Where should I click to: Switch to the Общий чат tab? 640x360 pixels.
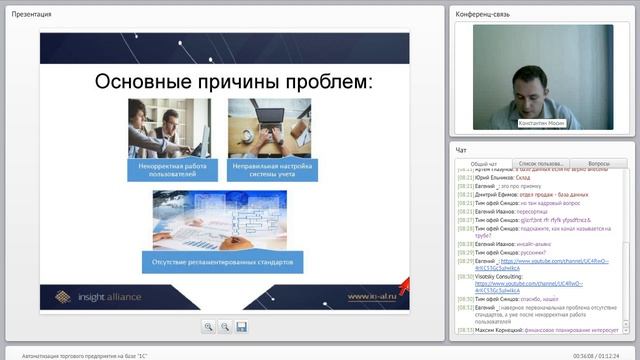pyautogui.click(x=484, y=164)
